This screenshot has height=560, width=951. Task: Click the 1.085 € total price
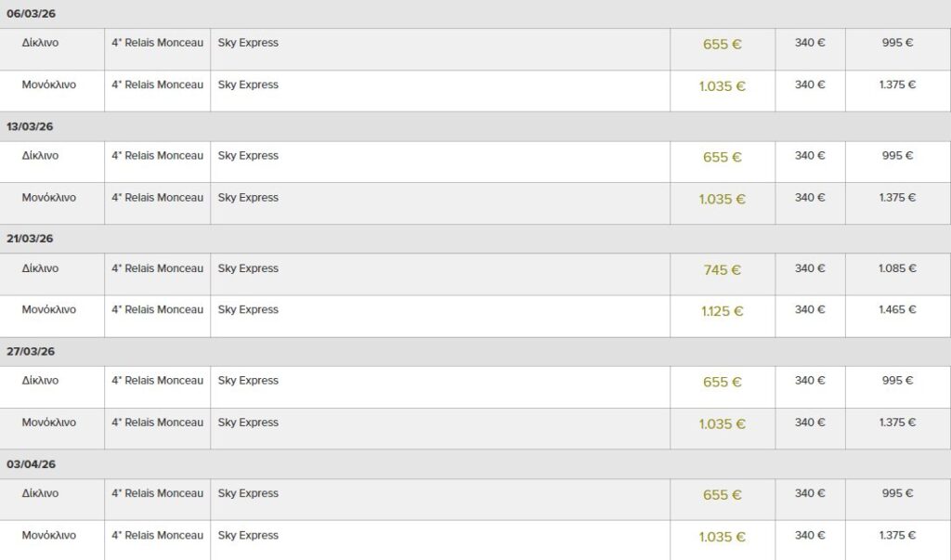coord(897,268)
